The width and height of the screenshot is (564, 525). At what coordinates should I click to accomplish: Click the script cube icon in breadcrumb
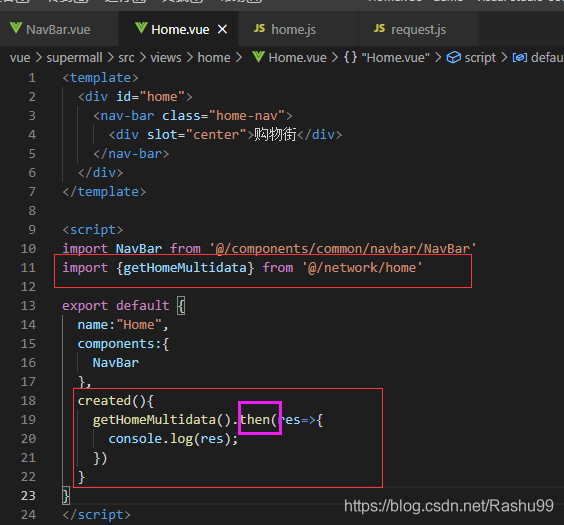click(x=454, y=57)
